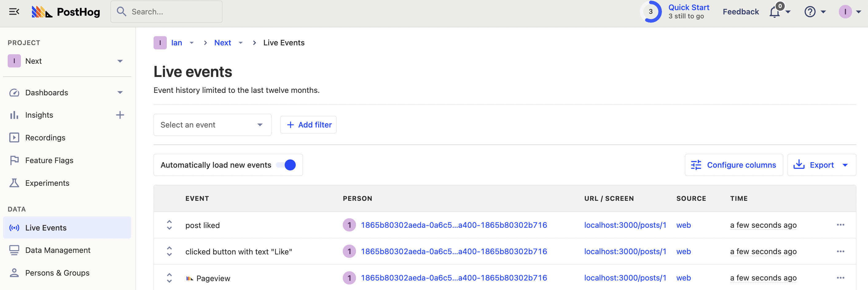
Task: Click the Add filter button
Action: pos(308,125)
